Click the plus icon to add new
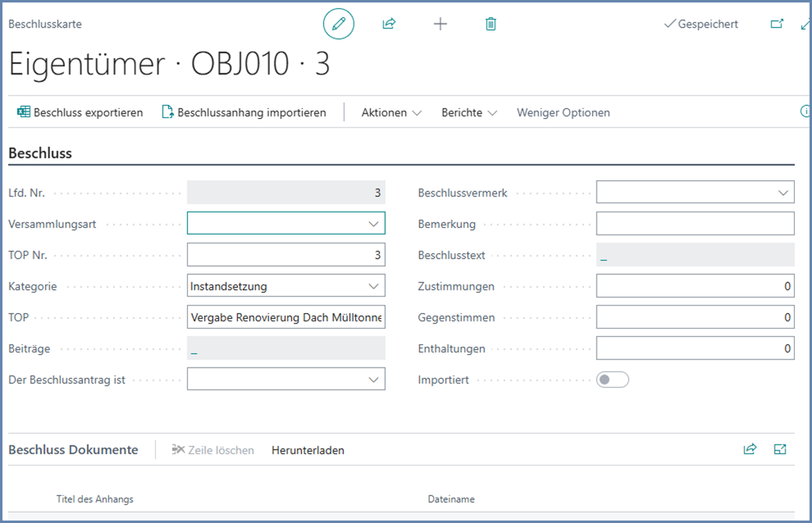The height and width of the screenshot is (523, 812). 440,24
